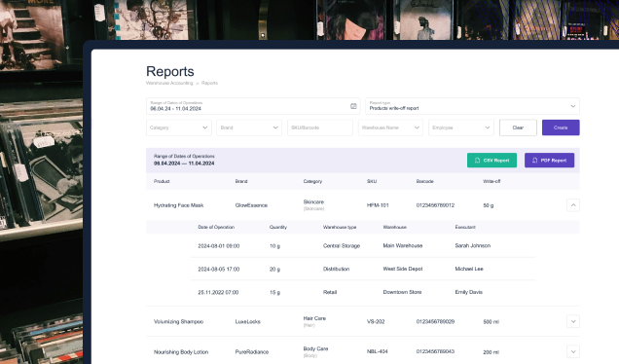The height and width of the screenshot is (364, 619).
Task: Click the LuxeLocks brand cell
Action: pos(248,322)
